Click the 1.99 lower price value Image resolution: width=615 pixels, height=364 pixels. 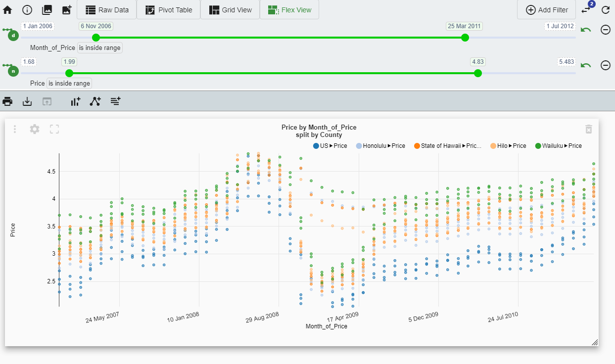click(x=69, y=62)
